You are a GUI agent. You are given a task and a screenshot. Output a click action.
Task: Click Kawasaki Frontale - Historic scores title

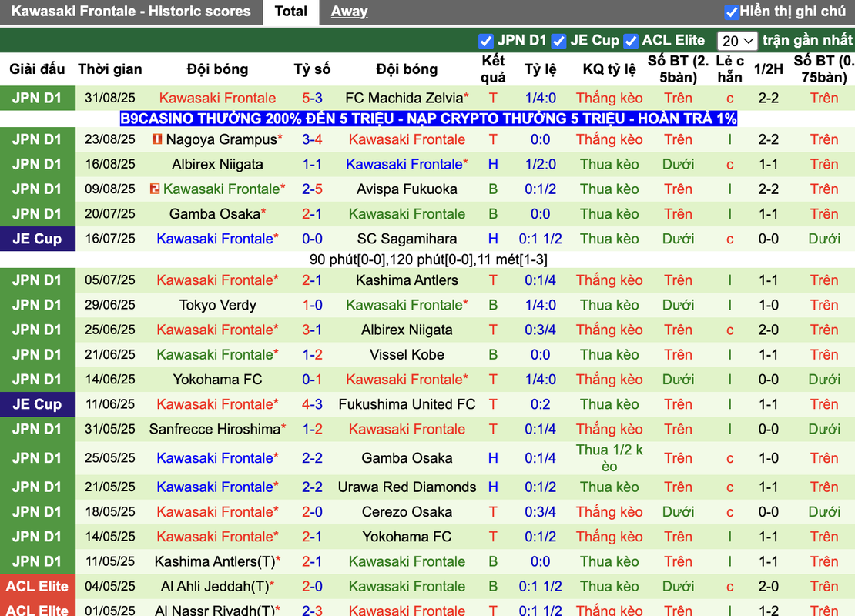click(131, 12)
